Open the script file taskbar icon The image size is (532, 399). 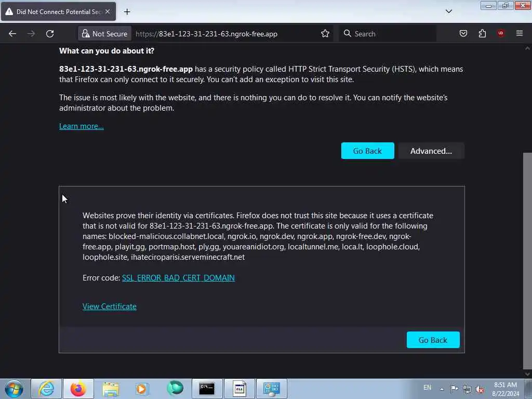[239, 389]
